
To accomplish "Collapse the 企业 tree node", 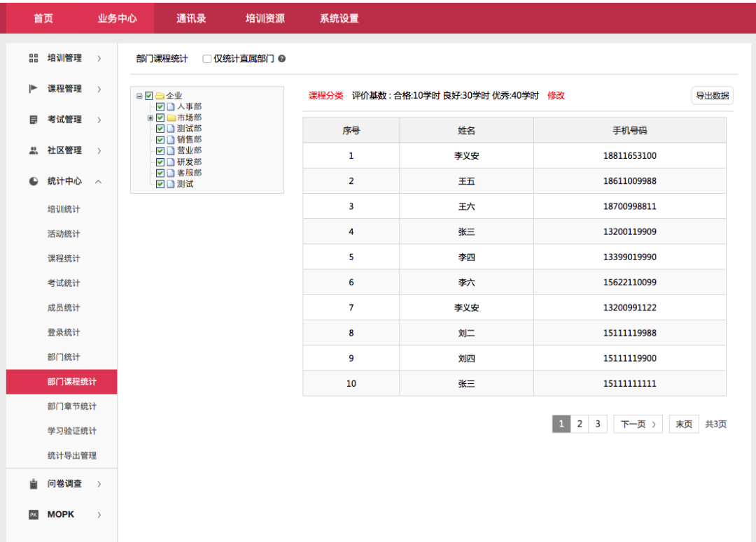I will (139, 96).
